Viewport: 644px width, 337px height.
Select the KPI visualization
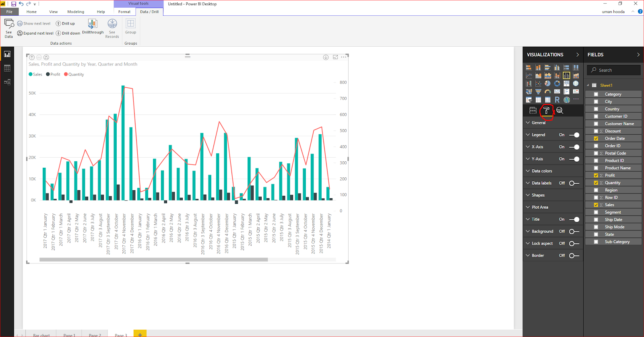pyautogui.click(x=576, y=92)
